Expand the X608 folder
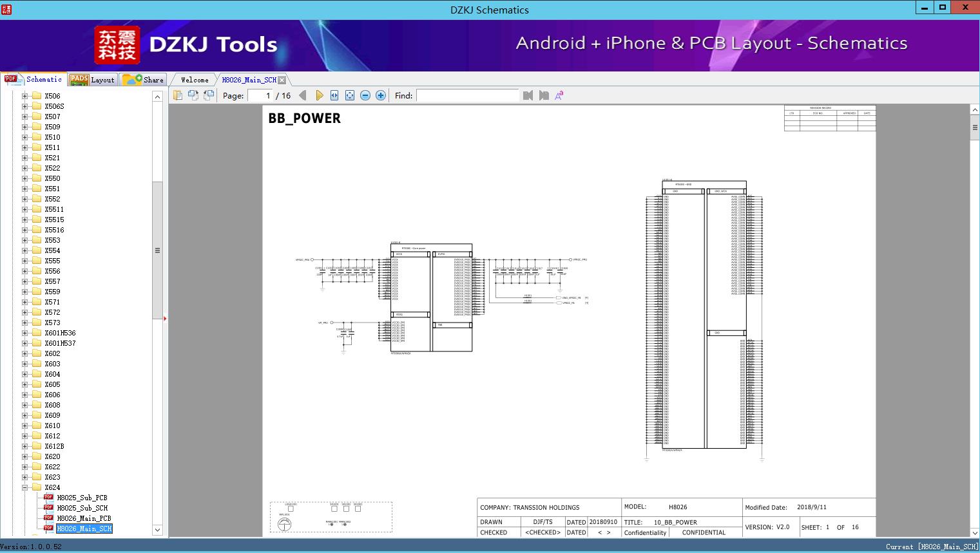 pos(25,405)
